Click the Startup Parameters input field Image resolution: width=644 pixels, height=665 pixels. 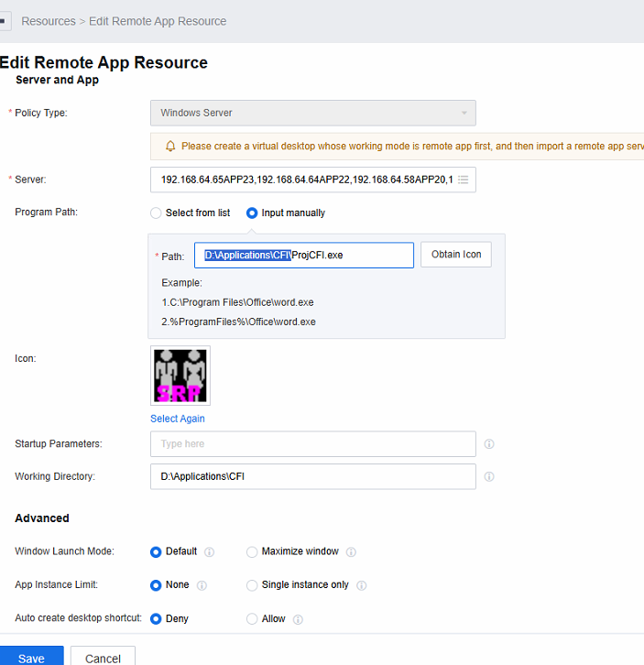tap(312, 444)
